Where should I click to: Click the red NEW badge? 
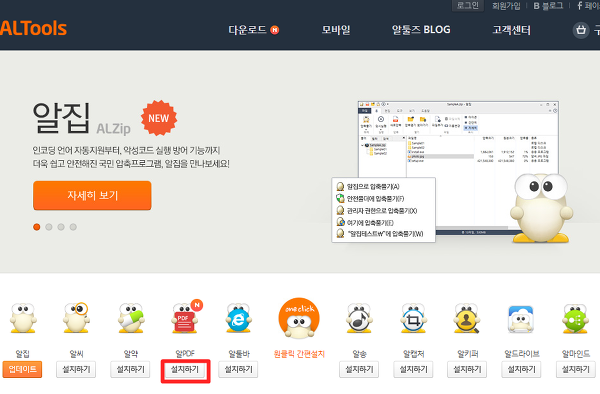click(x=159, y=118)
